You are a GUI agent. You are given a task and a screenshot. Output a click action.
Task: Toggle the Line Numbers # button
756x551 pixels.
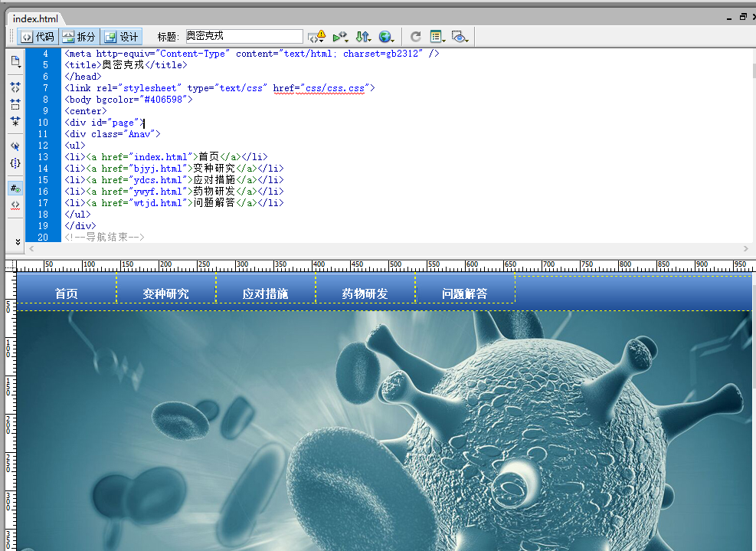point(15,189)
